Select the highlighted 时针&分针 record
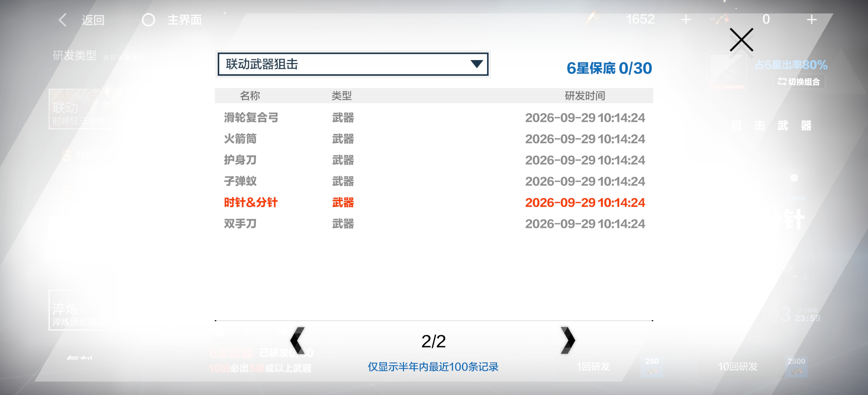 point(434,203)
